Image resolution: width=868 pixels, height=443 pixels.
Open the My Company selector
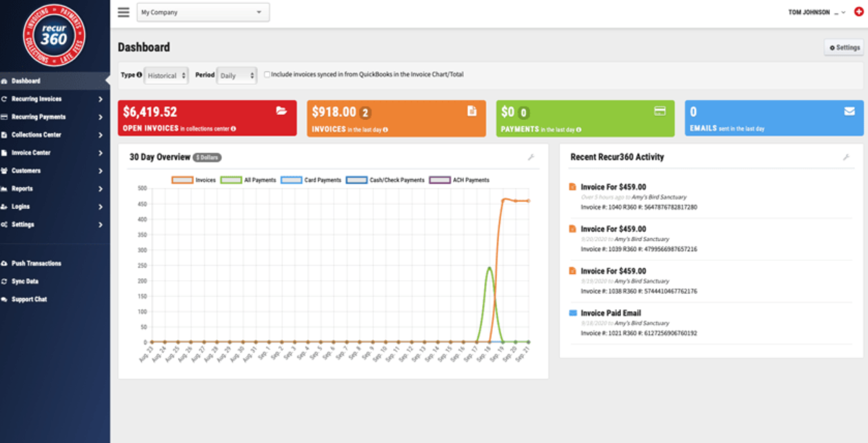click(x=202, y=12)
